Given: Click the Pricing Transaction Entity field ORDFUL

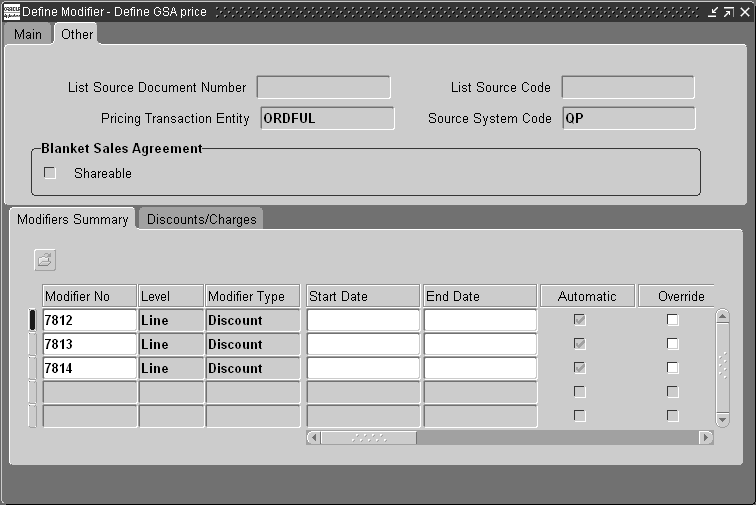Looking at the screenshot, I should tap(327, 118).
